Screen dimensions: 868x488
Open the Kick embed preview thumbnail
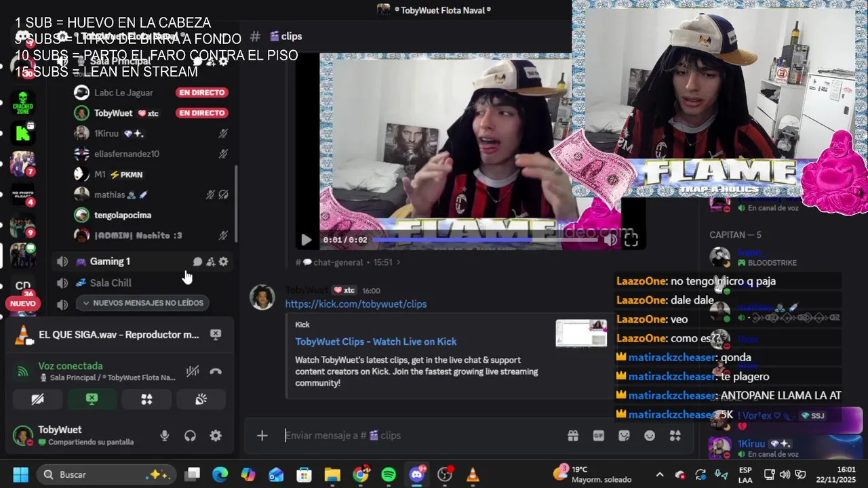(581, 333)
